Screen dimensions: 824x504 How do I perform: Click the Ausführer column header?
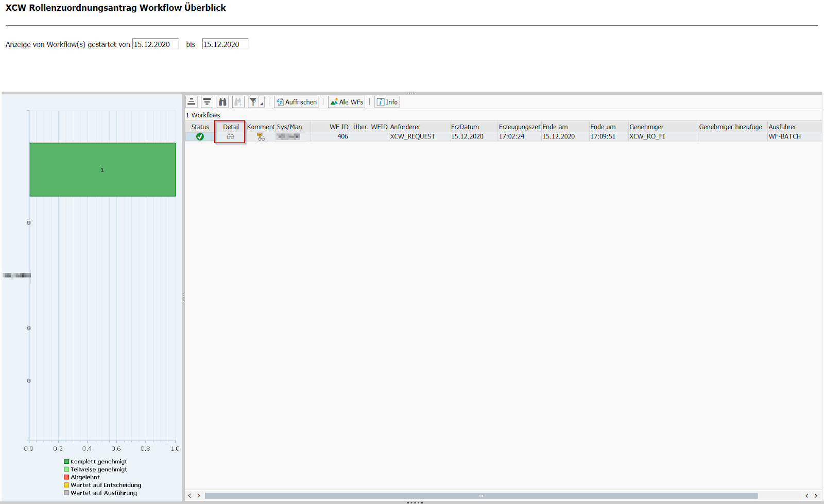click(x=795, y=127)
